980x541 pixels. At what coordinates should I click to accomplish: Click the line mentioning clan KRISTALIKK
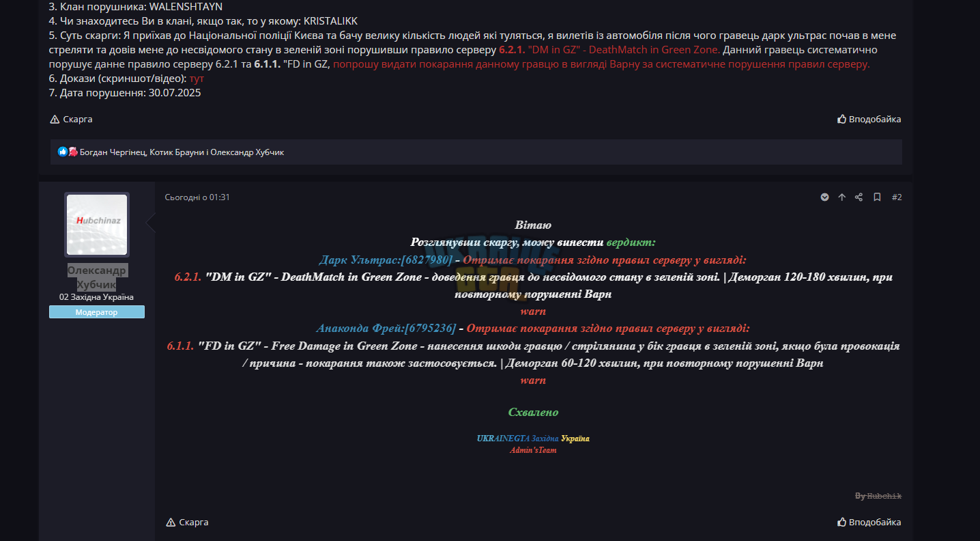tap(203, 21)
